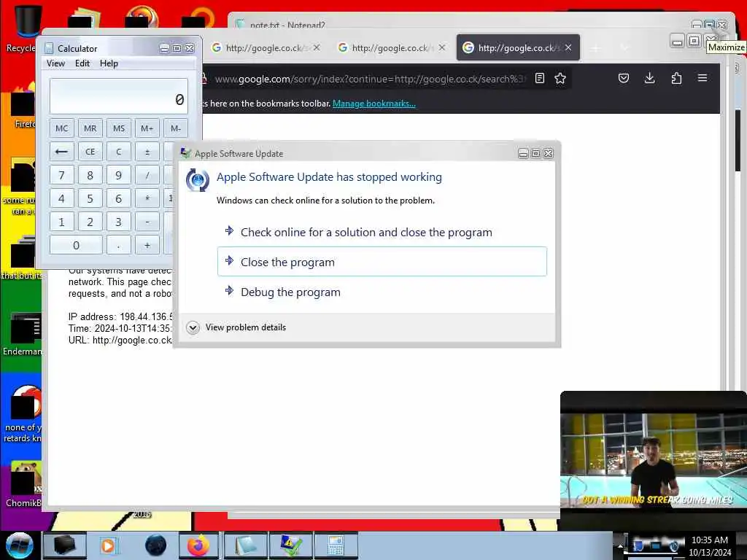The height and width of the screenshot is (560, 747).
Task: Open the Enderman desktop icon
Action: click(23, 333)
